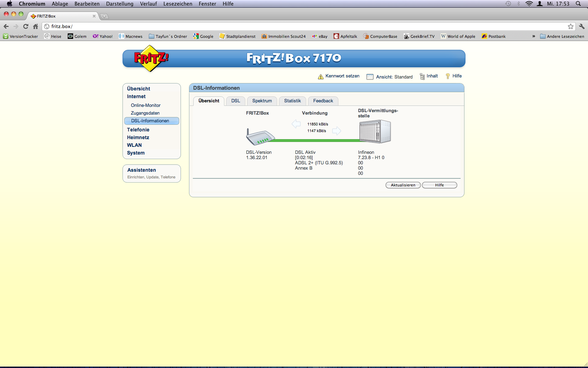Switch to the Feedback tab
Screen dimensions: 588x368
(x=323, y=101)
